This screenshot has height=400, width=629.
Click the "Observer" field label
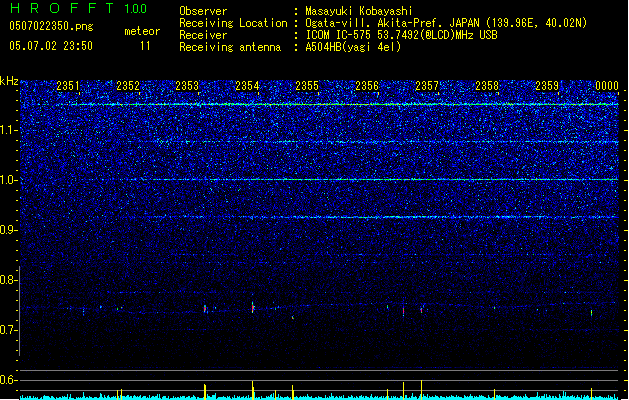(203, 11)
